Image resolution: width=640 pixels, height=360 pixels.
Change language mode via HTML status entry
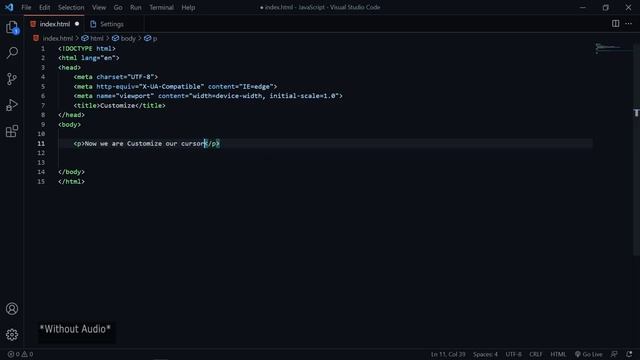[558, 354]
